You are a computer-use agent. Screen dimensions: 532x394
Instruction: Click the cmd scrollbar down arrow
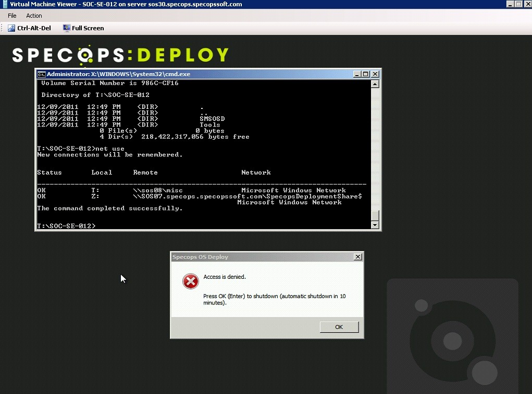pyautogui.click(x=375, y=225)
